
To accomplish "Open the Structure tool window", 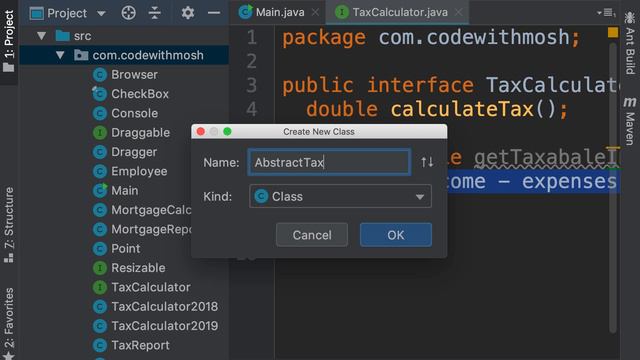I will 9,225.
